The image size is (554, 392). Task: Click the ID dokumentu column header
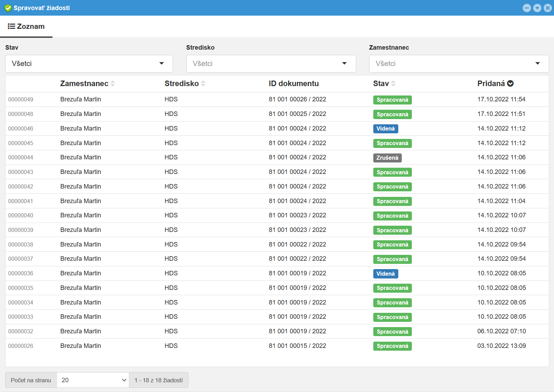pyautogui.click(x=294, y=84)
